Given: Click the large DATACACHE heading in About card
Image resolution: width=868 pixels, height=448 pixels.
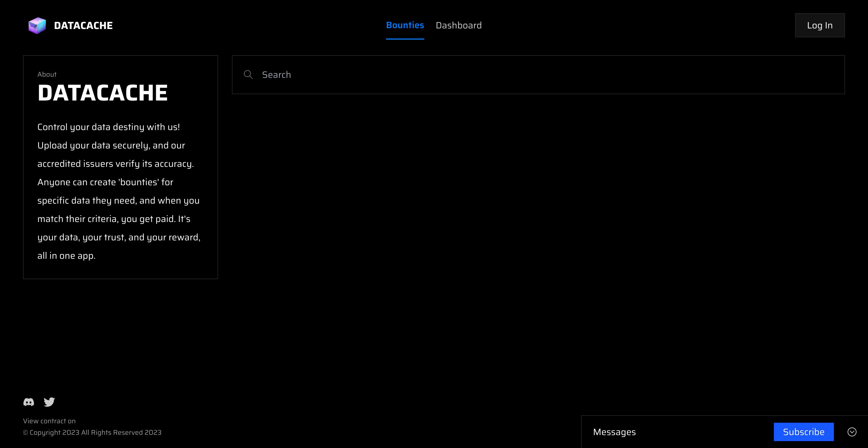Looking at the screenshot, I should pyautogui.click(x=102, y=93).
